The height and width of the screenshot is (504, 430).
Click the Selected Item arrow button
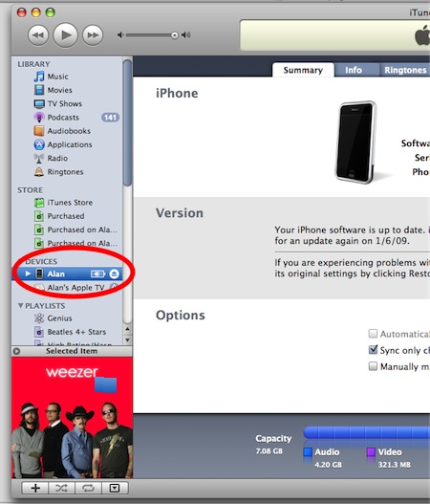click(16, 351)
